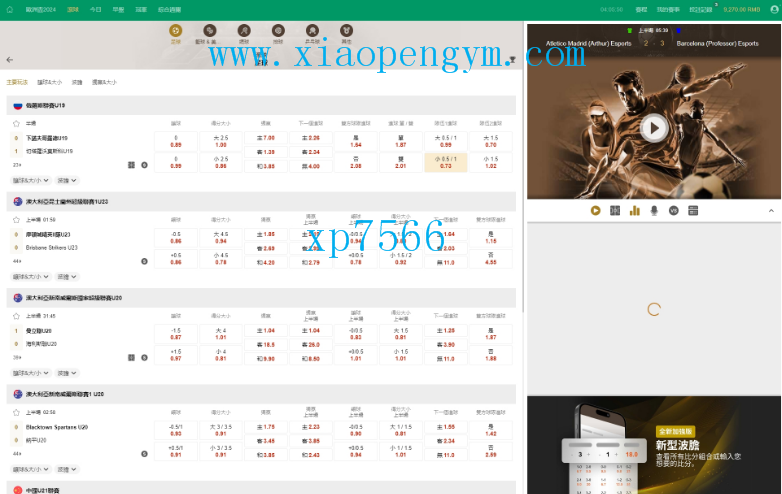
Task: Open the user account icon
Action: click(775, 9)
